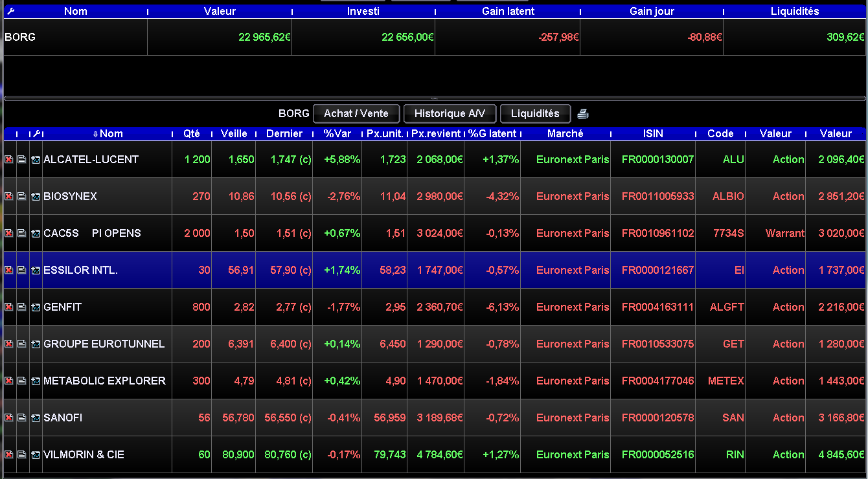This screenshot has width=868, height=479.
Task: Click the Warrant type cell for CAC5S
Action: [x=776, y=233]
